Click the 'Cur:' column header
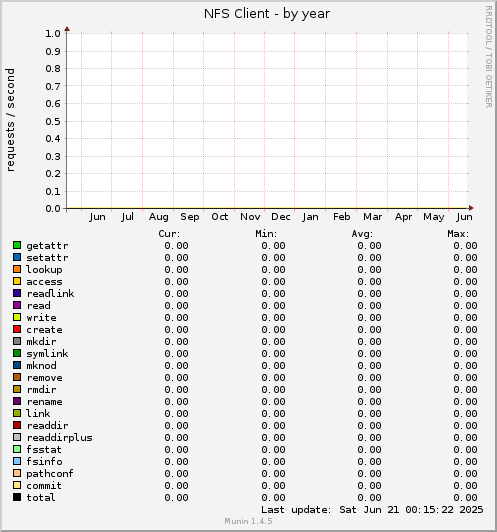Viewport: 497px width, 532px height. 169,234
